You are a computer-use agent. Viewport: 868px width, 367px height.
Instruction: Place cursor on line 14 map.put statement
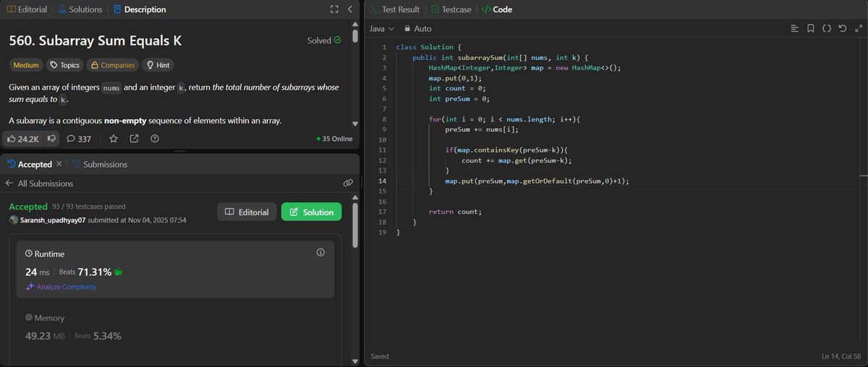pos(537,181)
